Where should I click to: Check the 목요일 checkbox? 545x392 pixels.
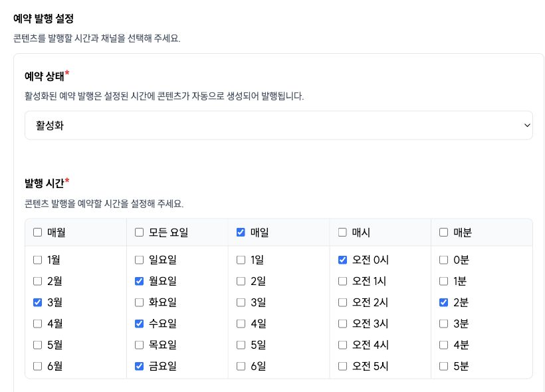coord(139,345)
